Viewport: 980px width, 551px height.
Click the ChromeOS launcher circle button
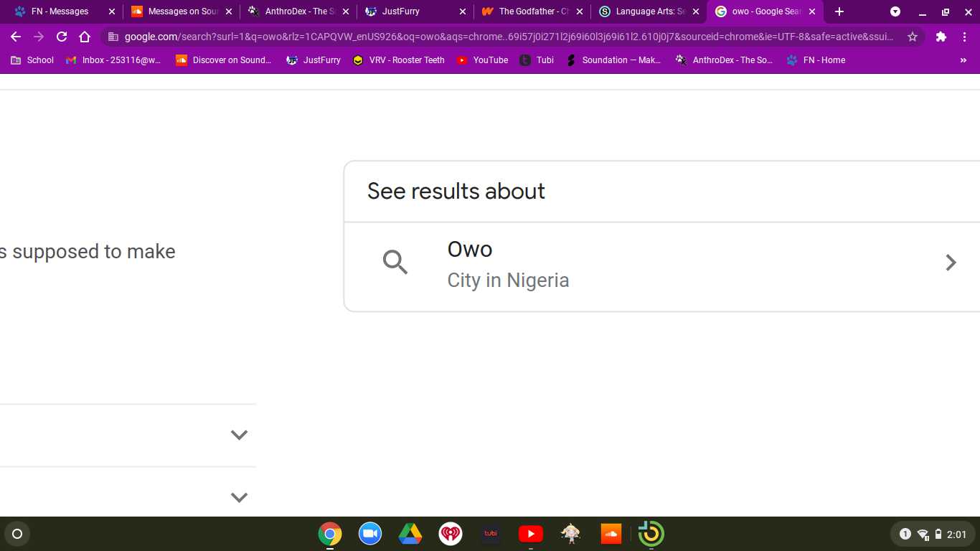point(17,534)
